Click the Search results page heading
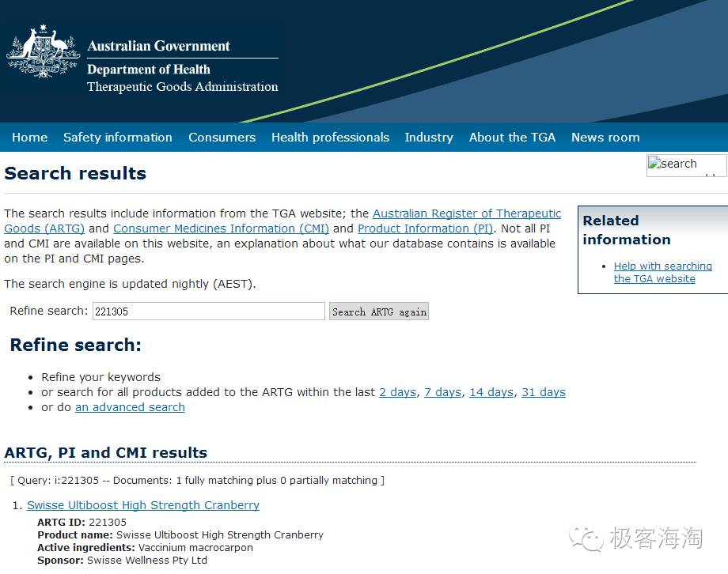Image resolution: width=728 pixels, height=574 pixels. click(75, 174)
